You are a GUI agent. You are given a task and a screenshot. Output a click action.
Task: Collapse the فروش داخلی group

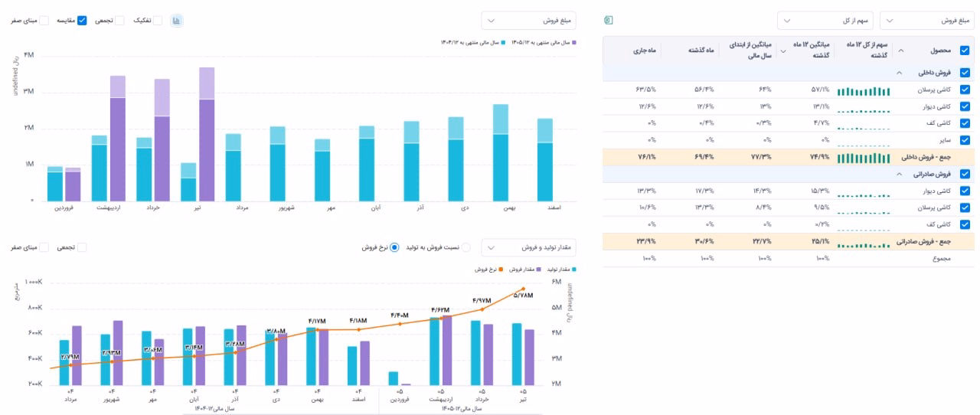[898, 74]
